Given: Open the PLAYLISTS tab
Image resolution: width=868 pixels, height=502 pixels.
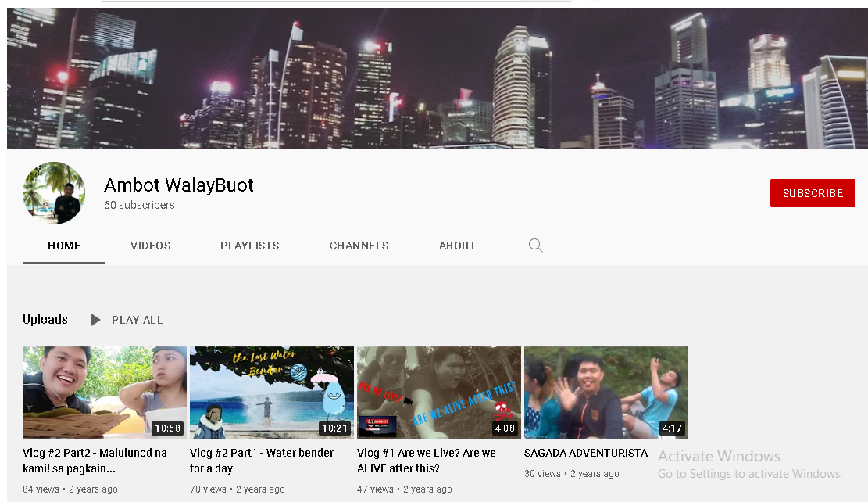Looking at the screenshot, I should tap(250, 246).
